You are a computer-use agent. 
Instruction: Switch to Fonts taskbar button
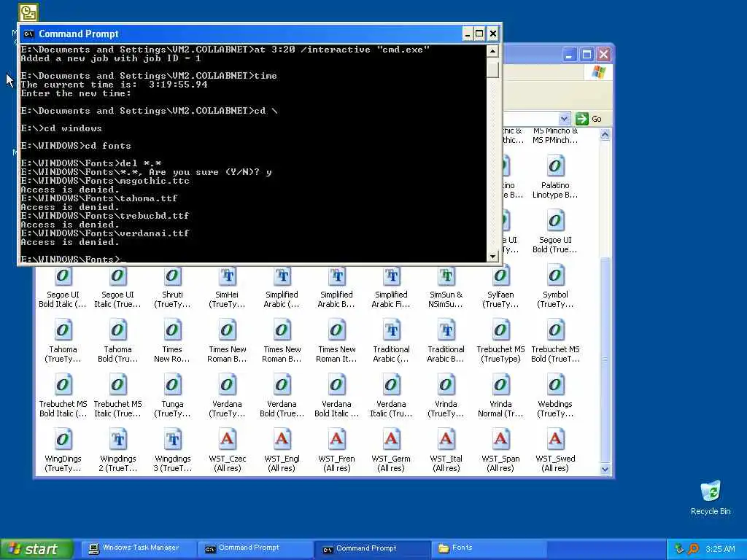[488, 548]
